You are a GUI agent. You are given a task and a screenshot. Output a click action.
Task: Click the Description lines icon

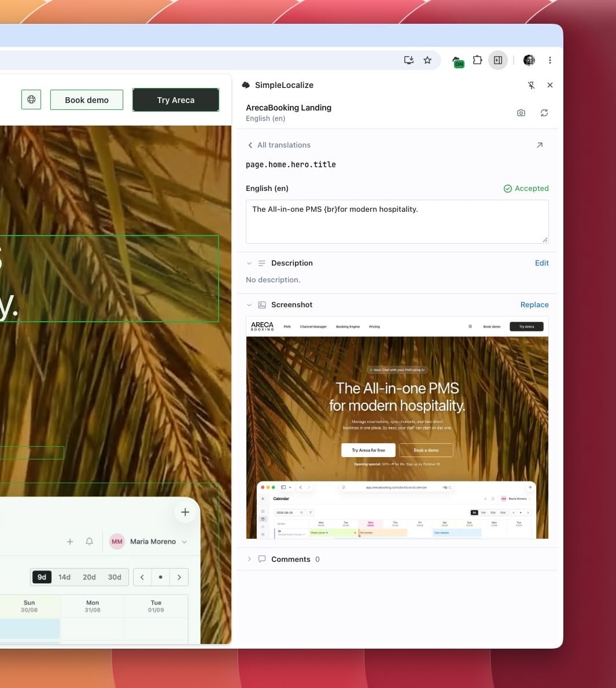(x=262, y=263)
